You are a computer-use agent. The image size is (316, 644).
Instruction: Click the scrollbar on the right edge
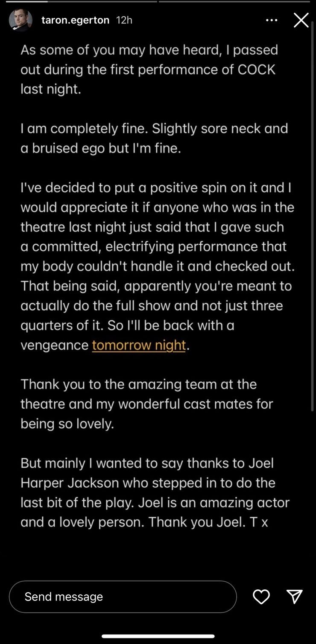pyautogui.click(x=313, y=214)
